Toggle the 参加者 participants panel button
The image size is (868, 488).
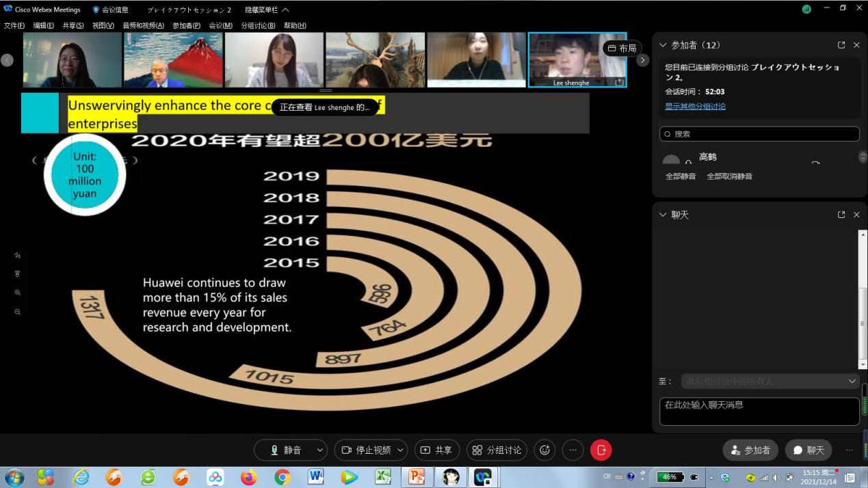[750, 450]
